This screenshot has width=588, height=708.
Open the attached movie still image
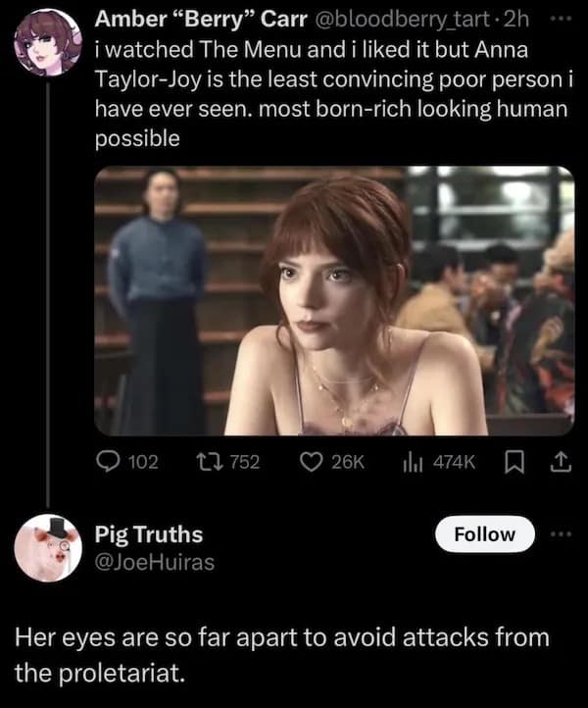[x=333, y=300]
